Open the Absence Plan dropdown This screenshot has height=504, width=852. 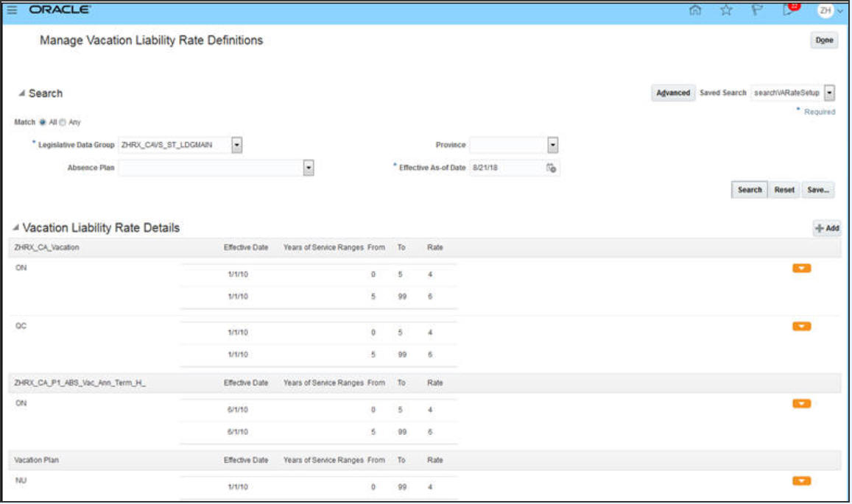click(308, 168)
